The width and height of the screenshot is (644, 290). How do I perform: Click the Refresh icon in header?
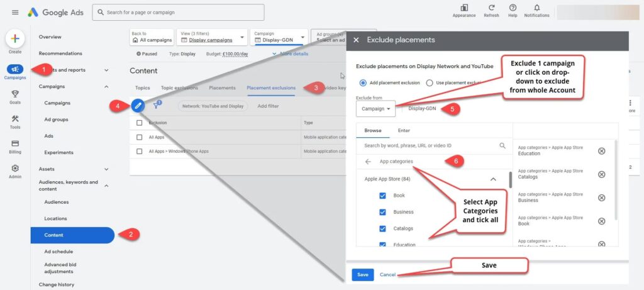491,8
